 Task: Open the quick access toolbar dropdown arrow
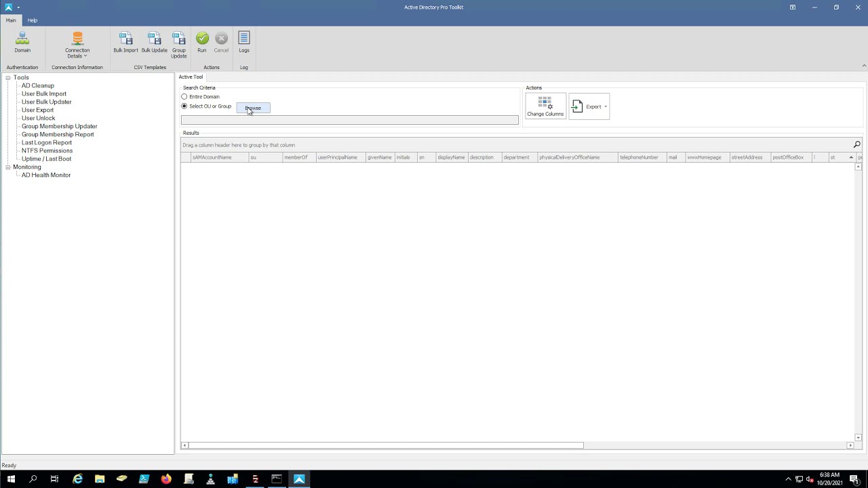click(x=18, y=7)
